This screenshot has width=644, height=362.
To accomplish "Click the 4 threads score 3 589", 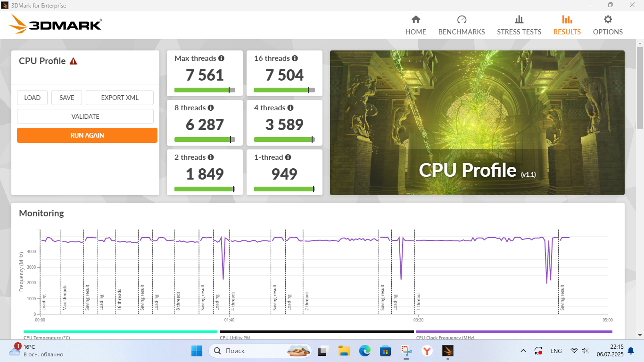I will (x=284, y=125).
